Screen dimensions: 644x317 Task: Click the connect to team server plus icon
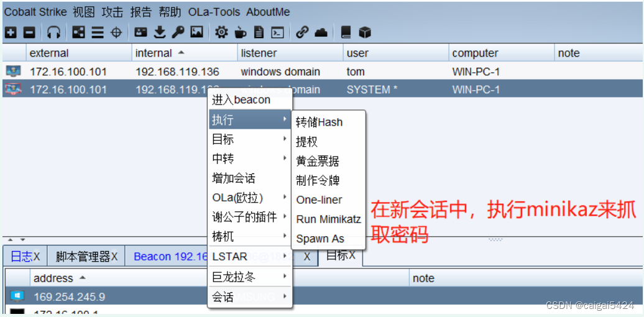point(11,32)
